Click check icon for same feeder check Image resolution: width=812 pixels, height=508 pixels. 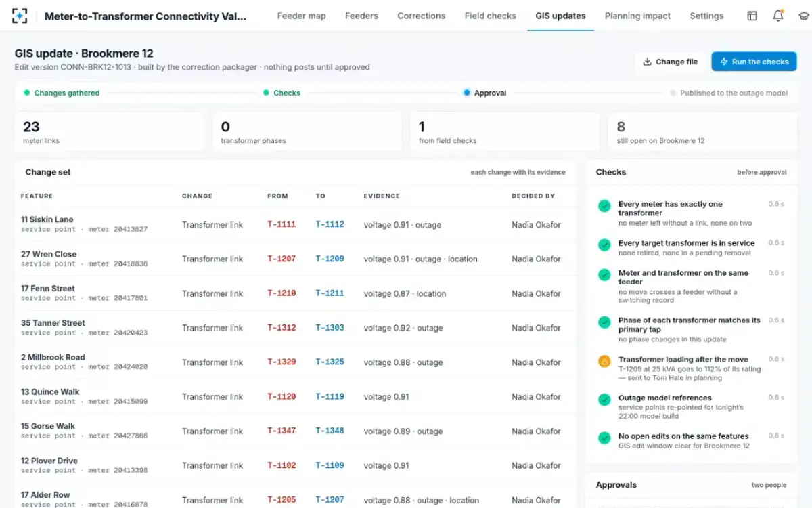pos(604,274)
